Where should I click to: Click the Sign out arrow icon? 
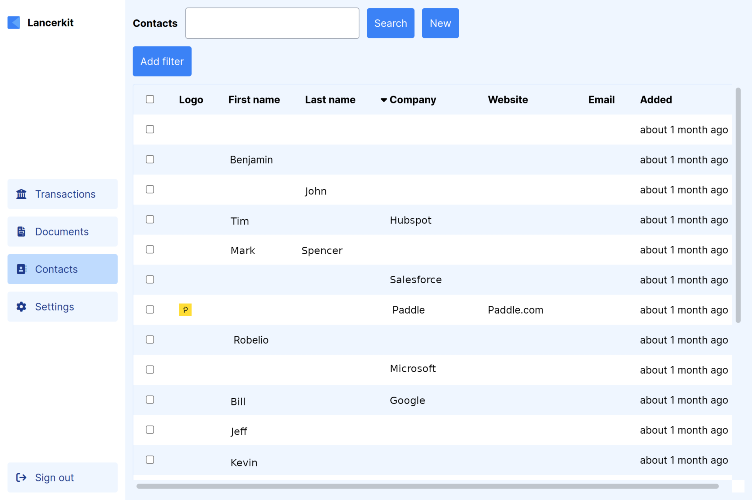coord(21,477)
